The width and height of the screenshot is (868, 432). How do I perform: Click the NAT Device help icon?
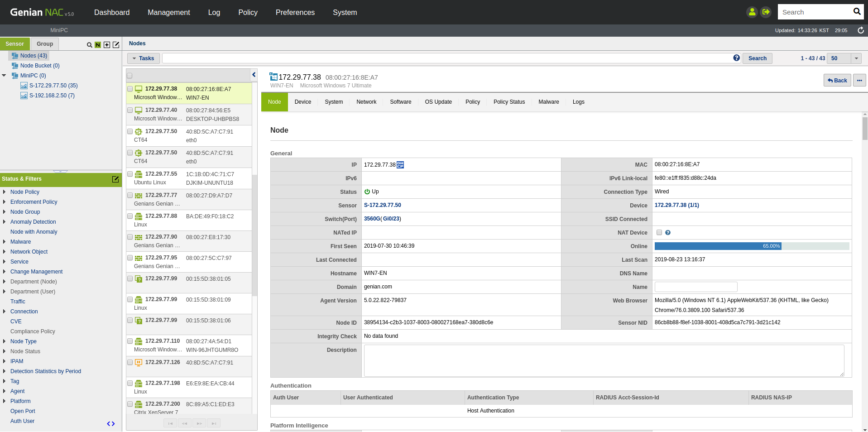[x=668, y=233]
